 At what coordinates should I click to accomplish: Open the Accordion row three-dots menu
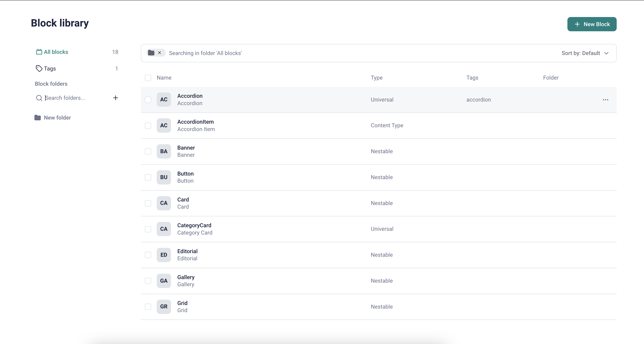605,100
